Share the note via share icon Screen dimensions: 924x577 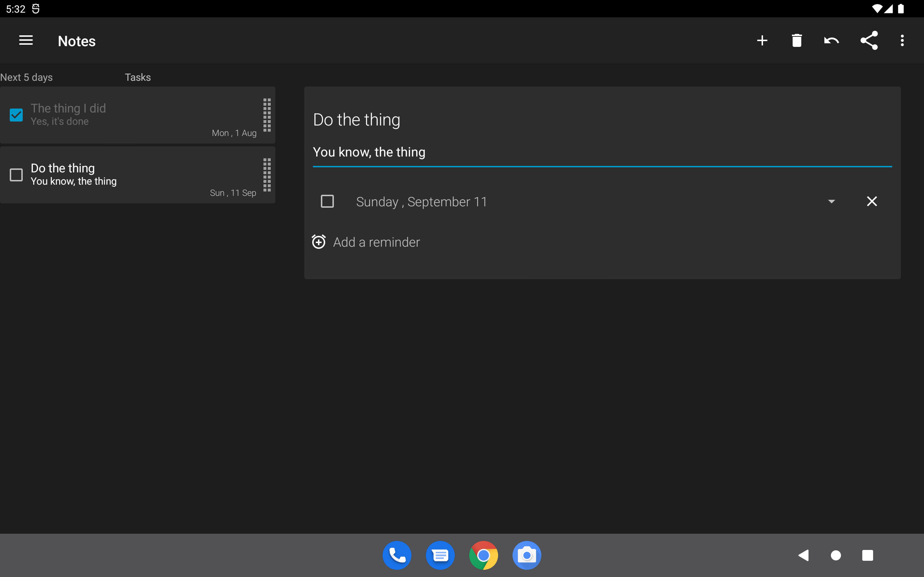pyautogui.click(x=869, y=40)
